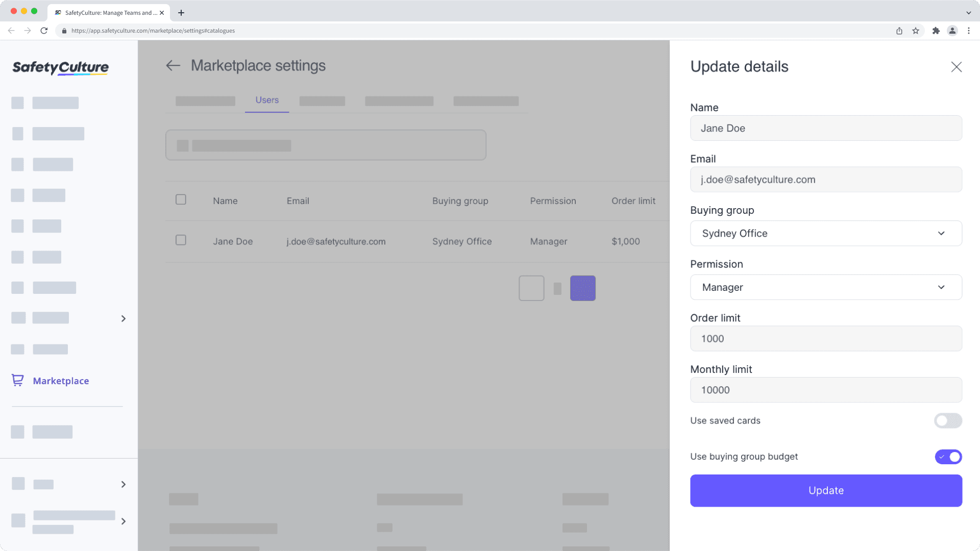Select Marketplace in the sidebar menu
Screen dimensions: 980x551
click(x=61, y=381)
